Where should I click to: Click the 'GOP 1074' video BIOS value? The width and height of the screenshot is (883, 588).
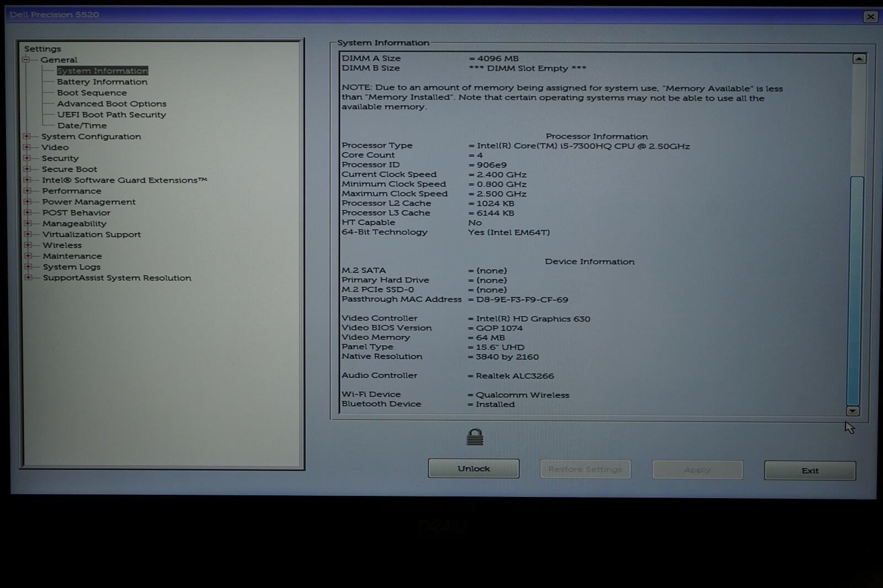pyautogui.click(x=499, y=328)
